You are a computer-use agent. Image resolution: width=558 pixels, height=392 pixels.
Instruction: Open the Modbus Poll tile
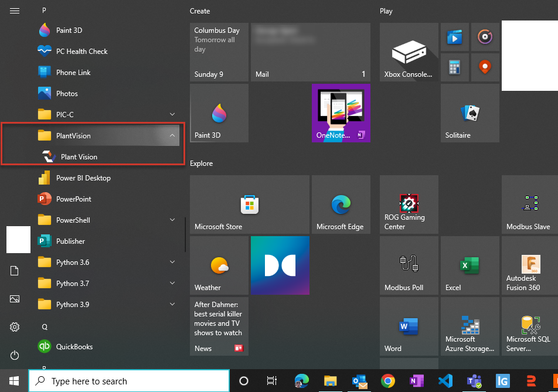point(409,265)
